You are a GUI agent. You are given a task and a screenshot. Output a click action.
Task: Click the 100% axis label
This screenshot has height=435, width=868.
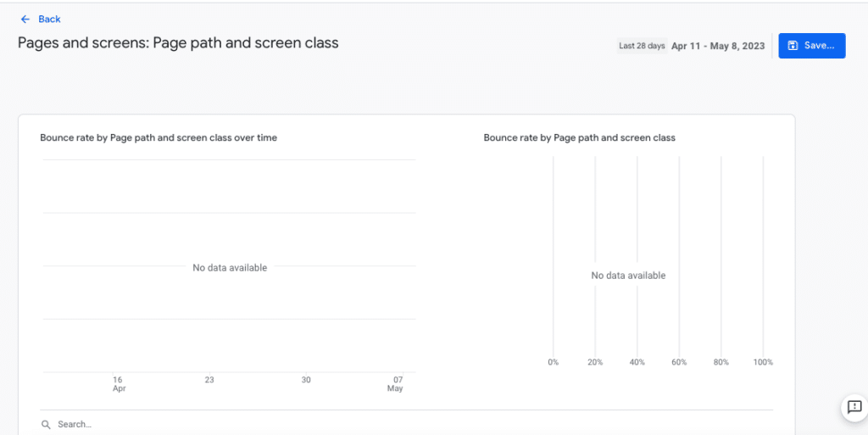(763, 362)
